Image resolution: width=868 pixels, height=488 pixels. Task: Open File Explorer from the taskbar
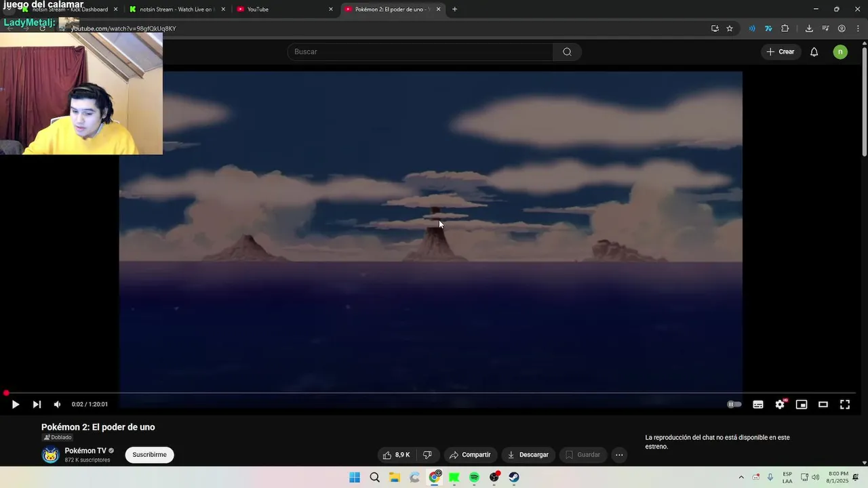[x=395, y=477]
